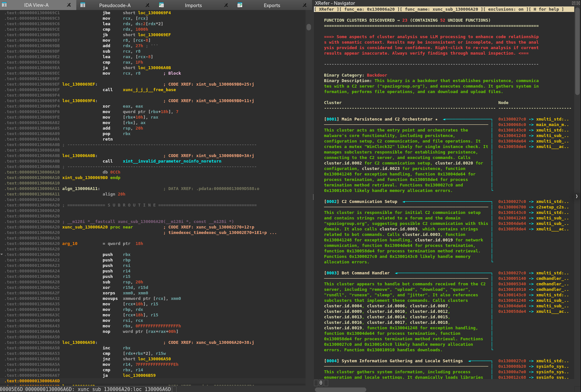Close the Exports tab

tap(305, 5)
